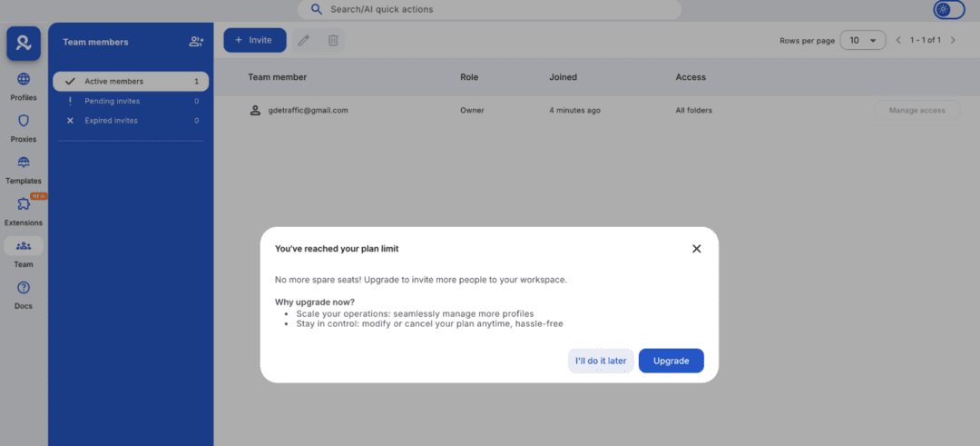
Task: Go to Proxies via the shield icon
Action: (24, 121)
